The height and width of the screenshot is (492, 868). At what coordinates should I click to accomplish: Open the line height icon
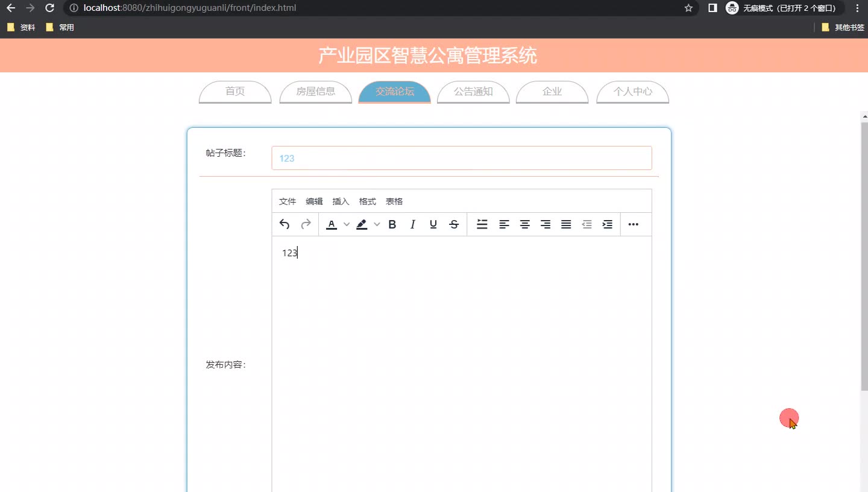tap(482, 224)
